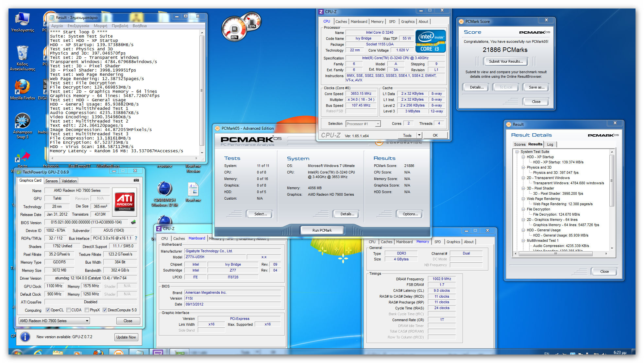The width and height of the screenshot is (644, 363).
Task: Select the 'Transparent Windows: 4784.680 windows/s' row
Action: pos(568,183)
